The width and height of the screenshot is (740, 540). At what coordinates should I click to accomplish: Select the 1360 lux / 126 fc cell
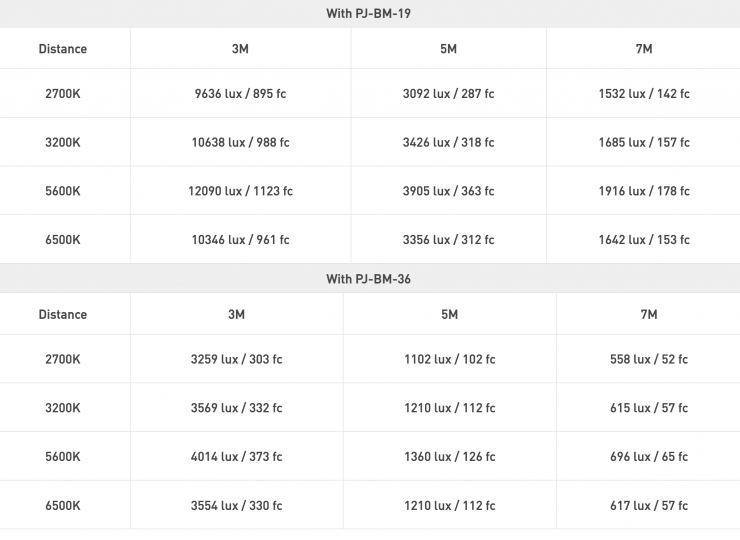click(x=449, y=457)
